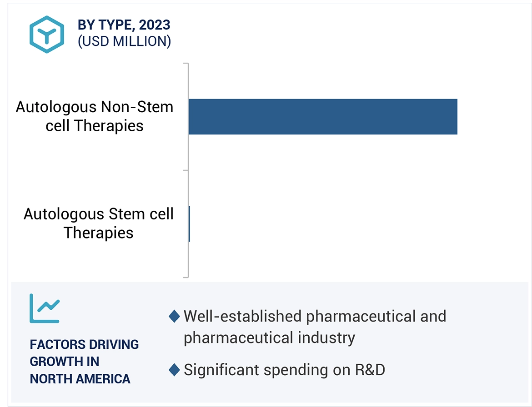Click the "Autologous Non-Stem cell Therapies" axis label
This screenshot has width=532, height=407.
(95, 116)
